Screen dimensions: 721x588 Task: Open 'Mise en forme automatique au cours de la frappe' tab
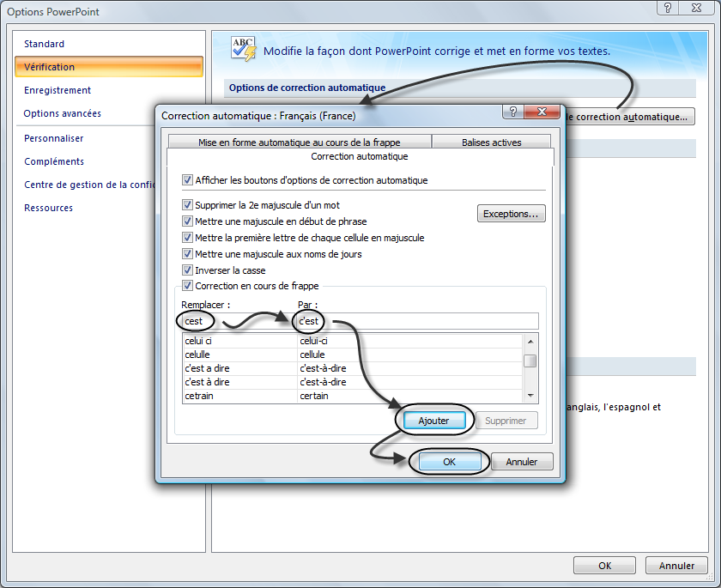tap(299, 142)
